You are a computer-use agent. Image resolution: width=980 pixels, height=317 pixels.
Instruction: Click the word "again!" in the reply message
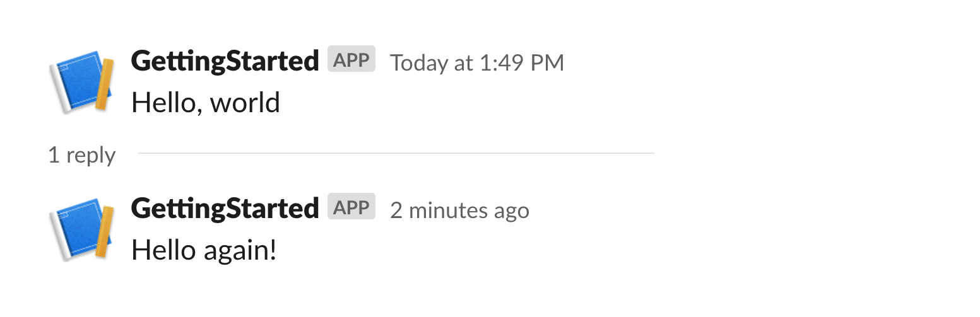click(240, 251)
